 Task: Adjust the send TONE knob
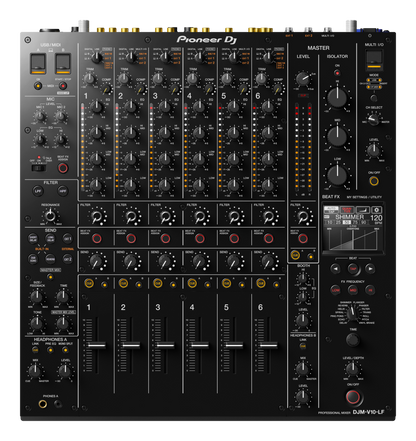tap(37, 323)
